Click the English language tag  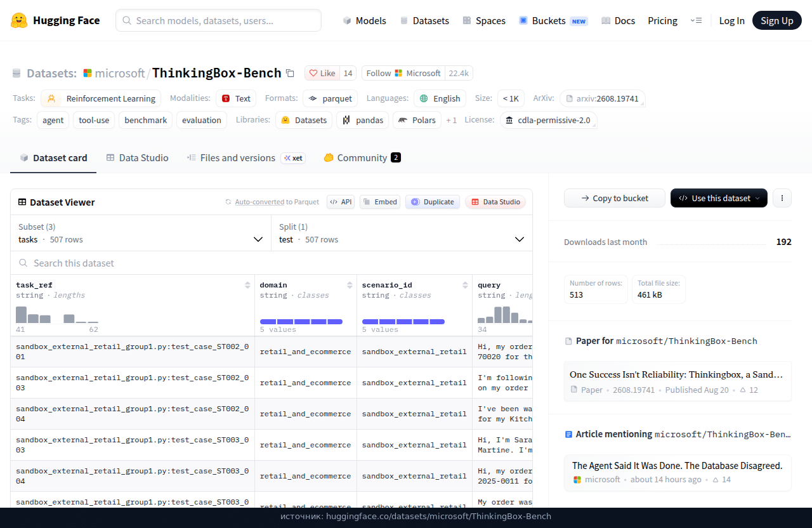click(440, 98)
